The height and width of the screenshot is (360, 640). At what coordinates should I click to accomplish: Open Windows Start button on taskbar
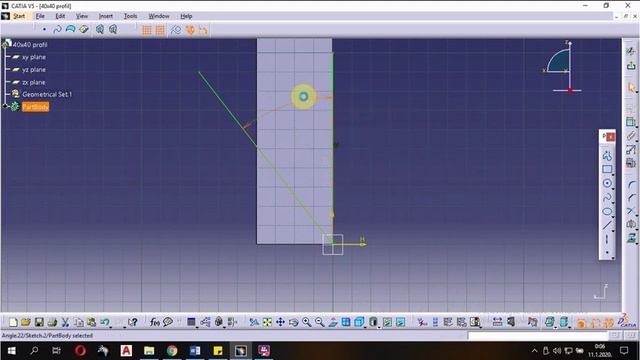tap(11, 351)
